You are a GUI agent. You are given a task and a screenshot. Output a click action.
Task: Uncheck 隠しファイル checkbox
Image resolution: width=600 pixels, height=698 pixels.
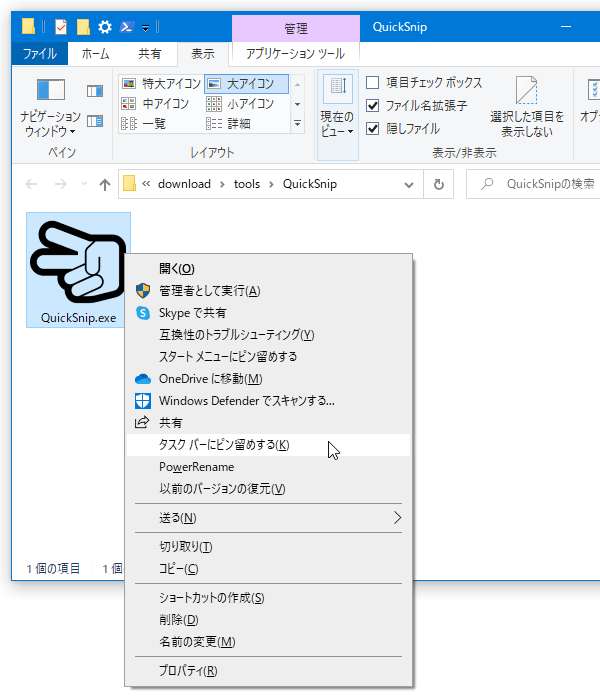373,129
